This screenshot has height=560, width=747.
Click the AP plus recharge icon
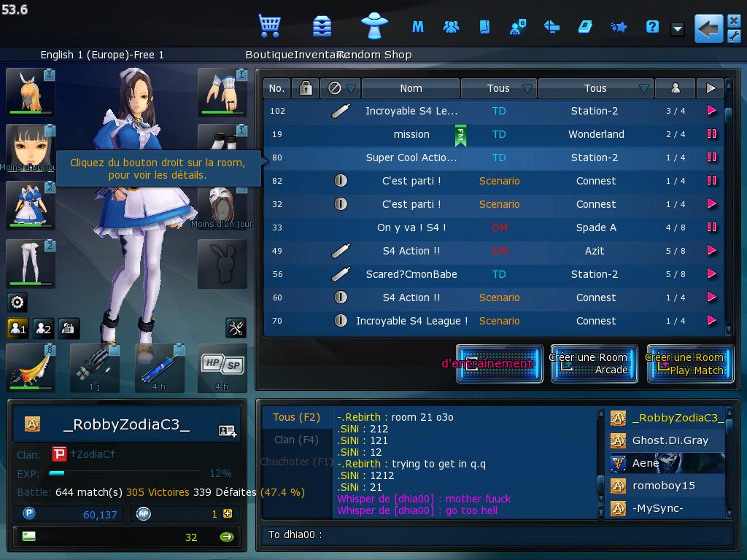click(228, 514)
